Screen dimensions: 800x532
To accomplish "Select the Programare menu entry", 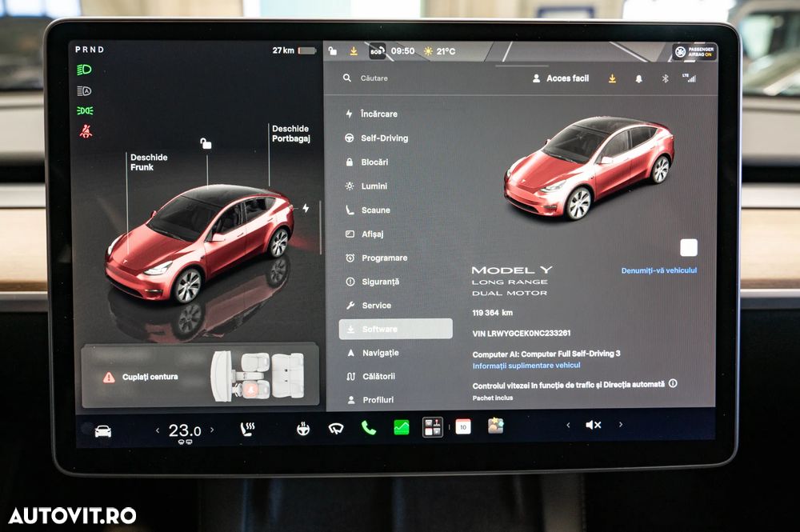I will [377, 258].
